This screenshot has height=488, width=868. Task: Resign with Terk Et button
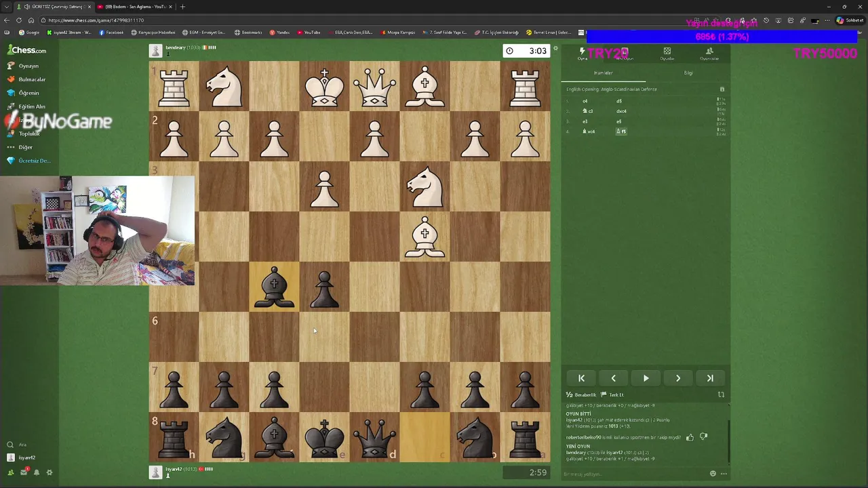613,394
